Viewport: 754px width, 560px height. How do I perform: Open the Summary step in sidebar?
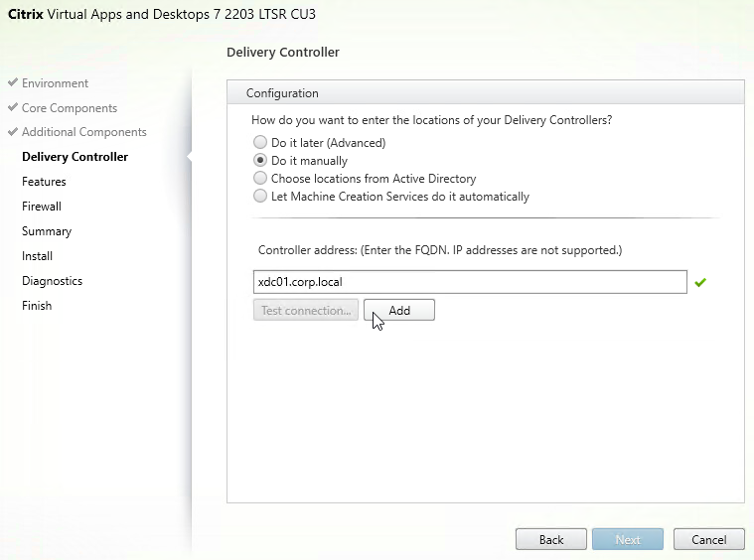pos(47,231)
